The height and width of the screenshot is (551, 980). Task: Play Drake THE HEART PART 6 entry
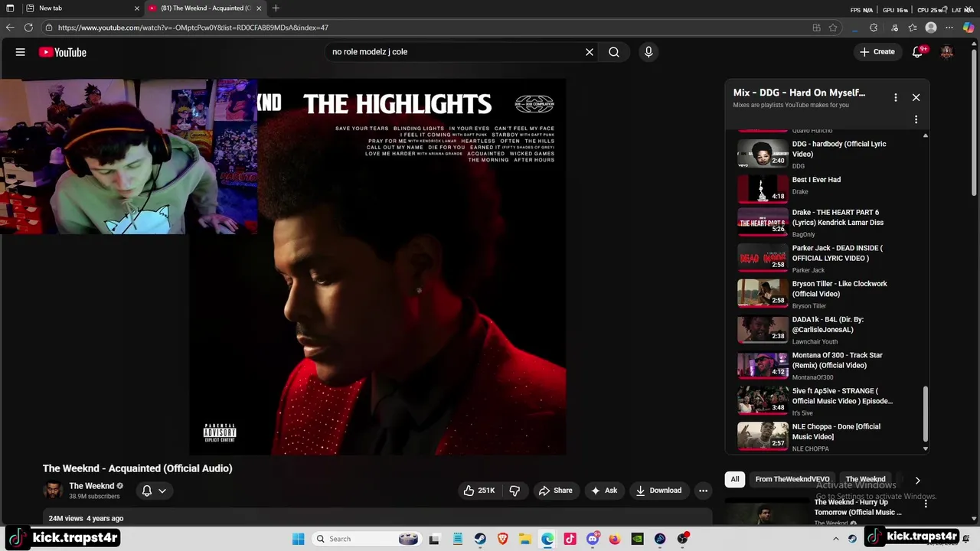pyautogui.click(x=827, y=223)
